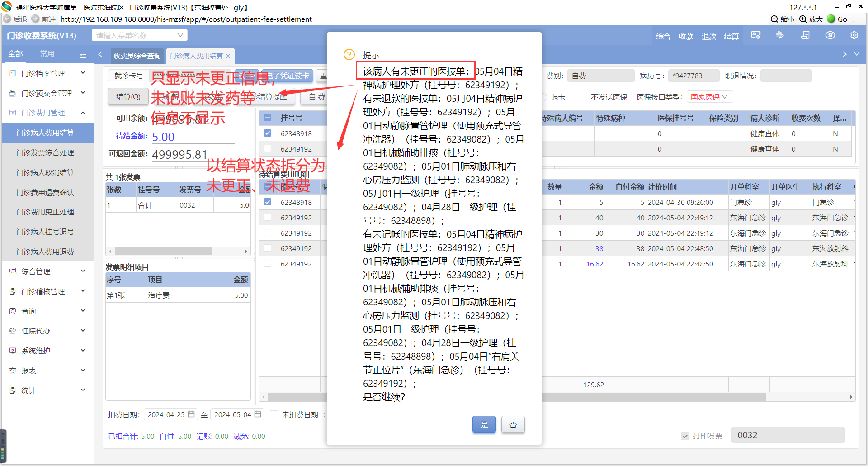868x466 pixels.
Task: Click the 查询 search sidebar icon
Action: coord(13,311)
